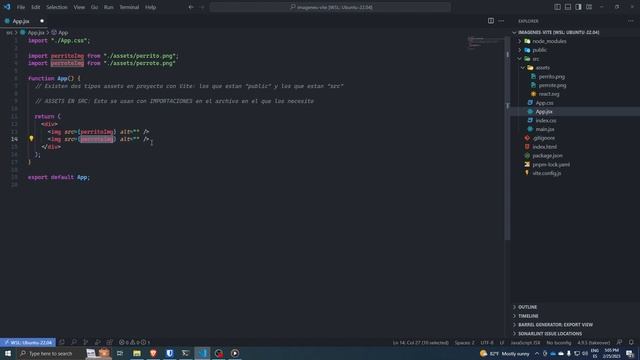The width and height of the screenshot is (640, 360).
Task: Click the VS Code logo in title bar
Action: (x=7, y=7)
